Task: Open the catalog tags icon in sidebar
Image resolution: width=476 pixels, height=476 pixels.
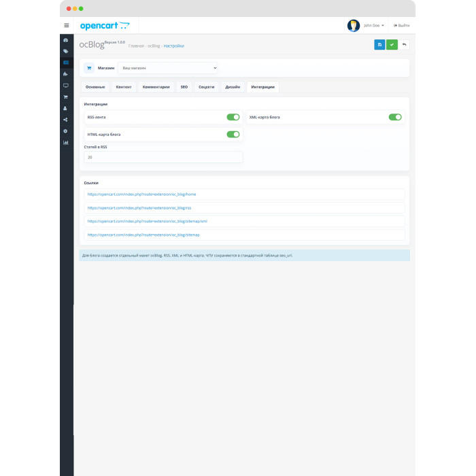Action: click(65, 51)
